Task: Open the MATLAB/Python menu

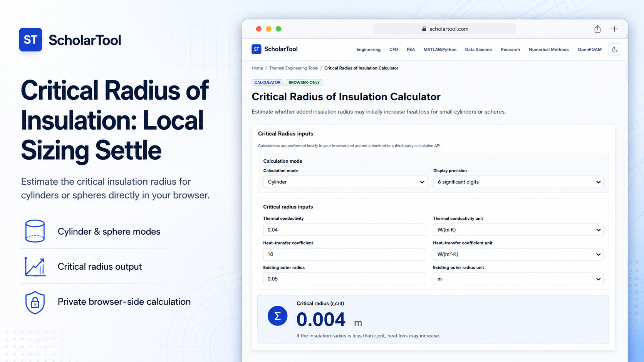Action: [440, 50]
